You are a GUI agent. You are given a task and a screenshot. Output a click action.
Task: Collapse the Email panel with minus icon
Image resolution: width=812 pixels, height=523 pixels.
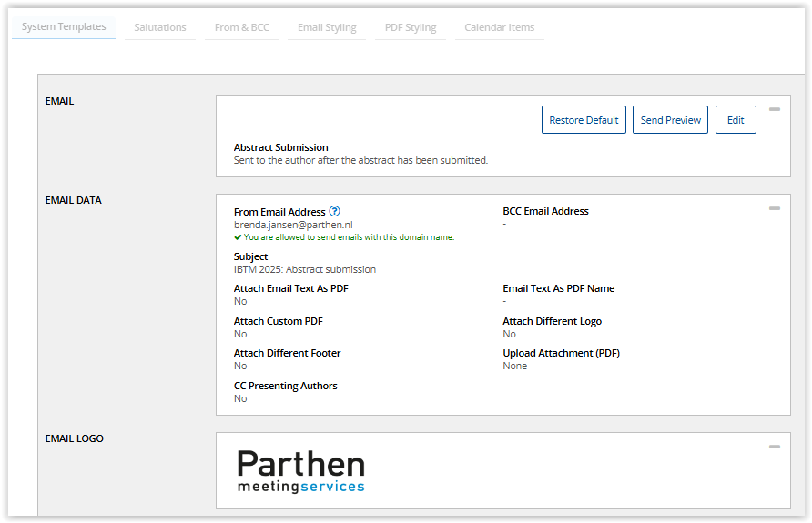(774, 109)
